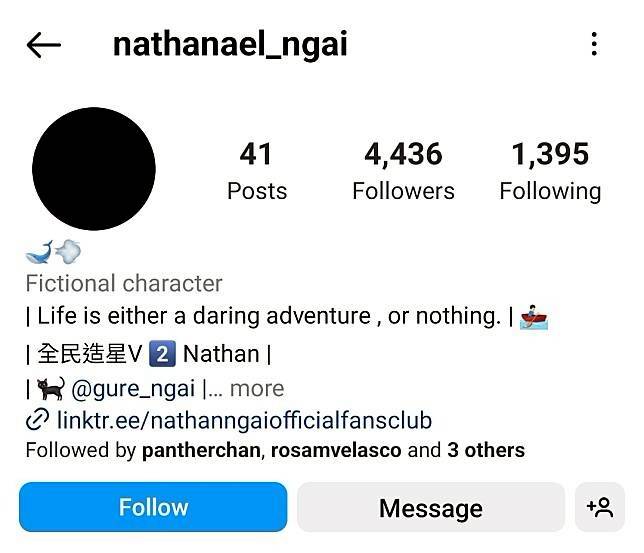Open the linktr.ee/nathanngaiofficialfansclub link
The width and height of the screenshot is (644, 553).
coord(244,420)
